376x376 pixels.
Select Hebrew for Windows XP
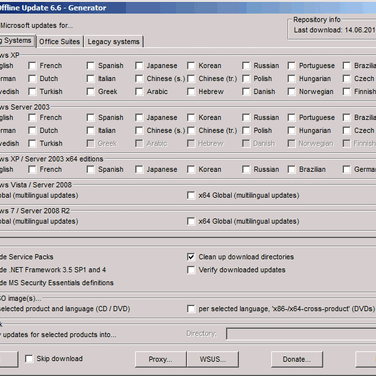coord(191,92)
